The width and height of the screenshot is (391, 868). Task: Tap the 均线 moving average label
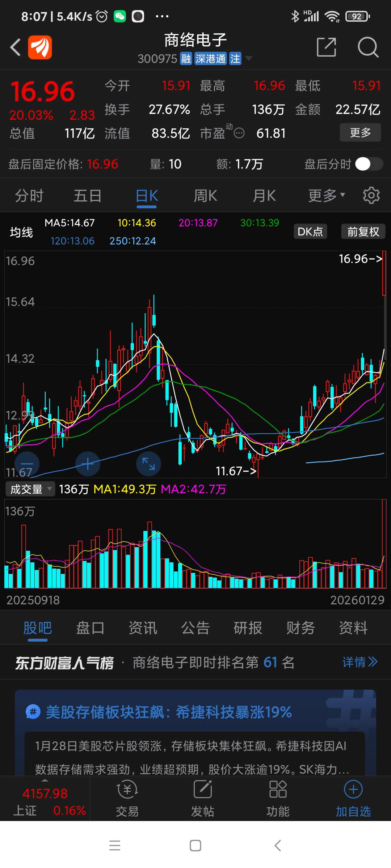[x=21, y=232]
